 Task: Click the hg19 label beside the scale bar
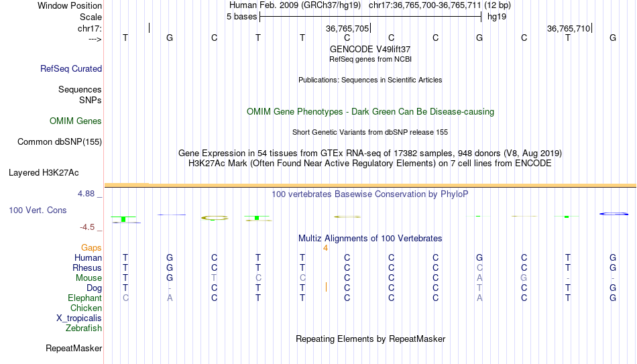(x=497, y=17)
